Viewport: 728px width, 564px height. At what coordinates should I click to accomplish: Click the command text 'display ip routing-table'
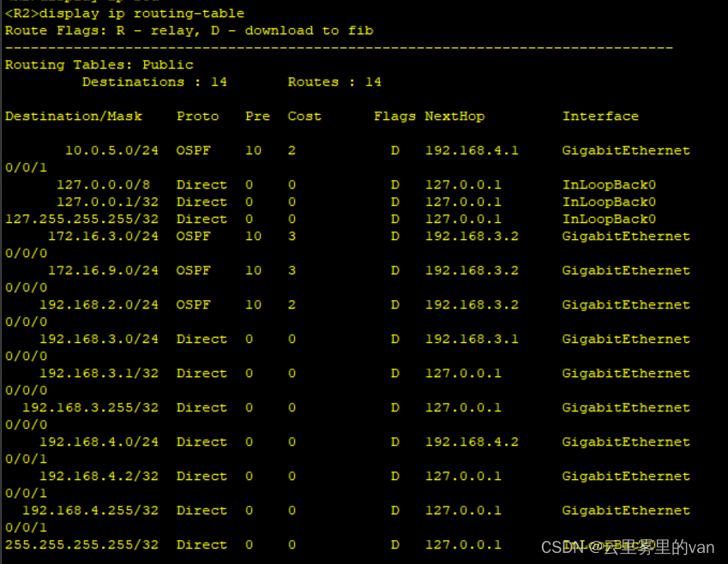tap(141, 14)
